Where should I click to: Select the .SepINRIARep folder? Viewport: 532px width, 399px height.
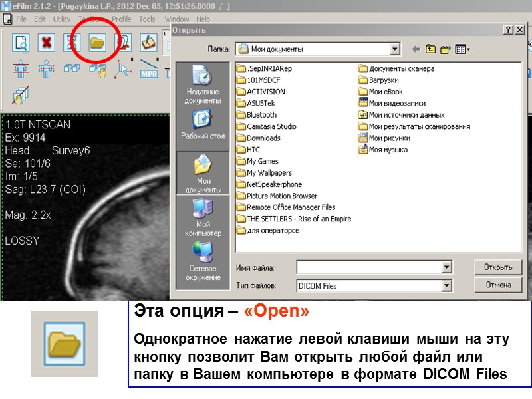click(x=265, y=68)
